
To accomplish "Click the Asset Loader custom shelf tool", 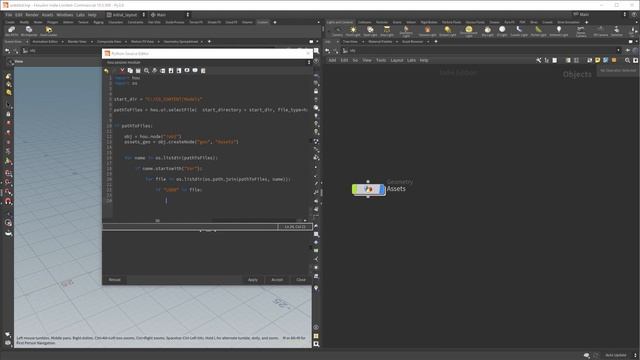I will [49, 31].
